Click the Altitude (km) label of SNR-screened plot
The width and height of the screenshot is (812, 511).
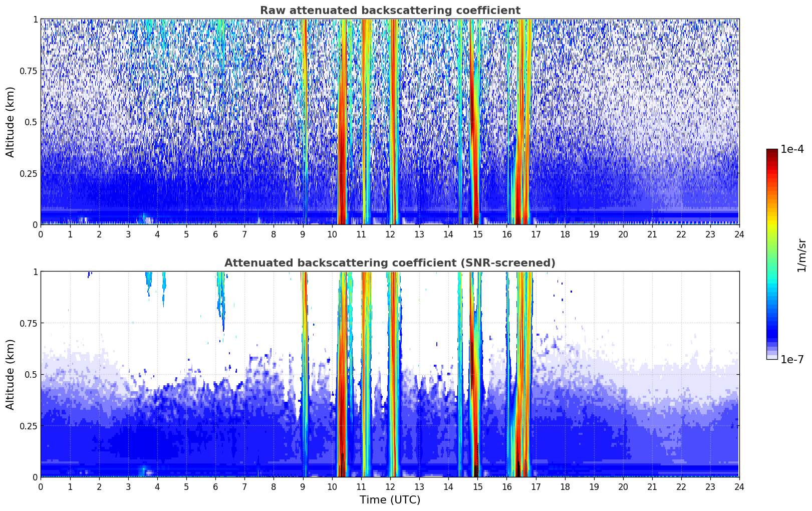(x=11, y=374)
